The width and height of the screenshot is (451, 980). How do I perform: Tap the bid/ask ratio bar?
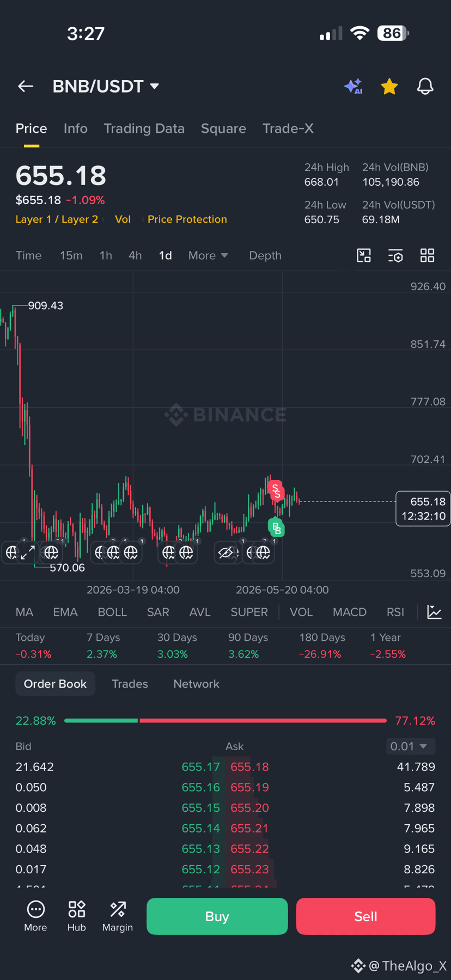(x=225, y=720)
